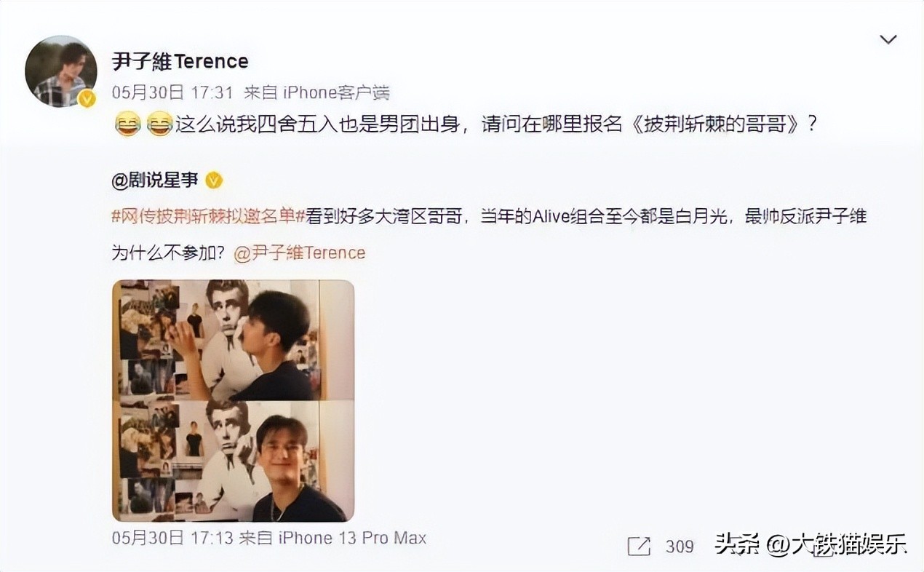
Task: Click the 05月30日 17:13 quoted post timestamp
Action: tap(172, 538)
